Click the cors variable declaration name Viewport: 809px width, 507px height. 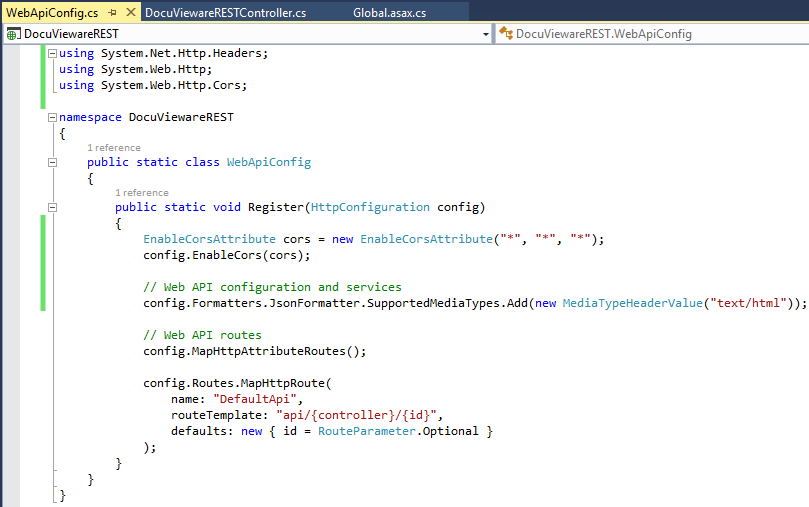tap(297, 239)
